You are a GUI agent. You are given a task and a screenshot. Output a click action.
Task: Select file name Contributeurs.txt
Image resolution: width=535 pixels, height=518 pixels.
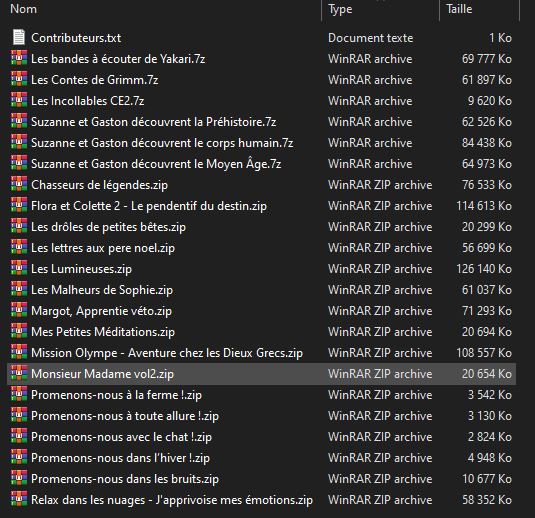pos(76,38)
